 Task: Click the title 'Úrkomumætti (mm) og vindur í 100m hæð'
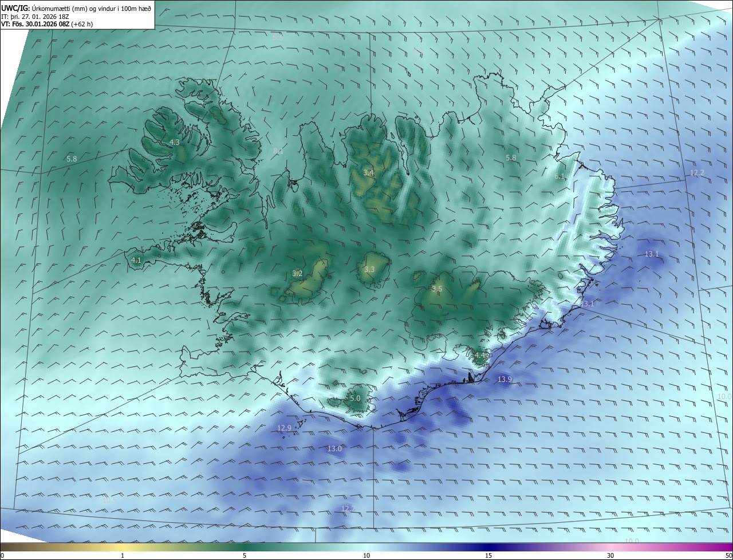coord(92,8)
